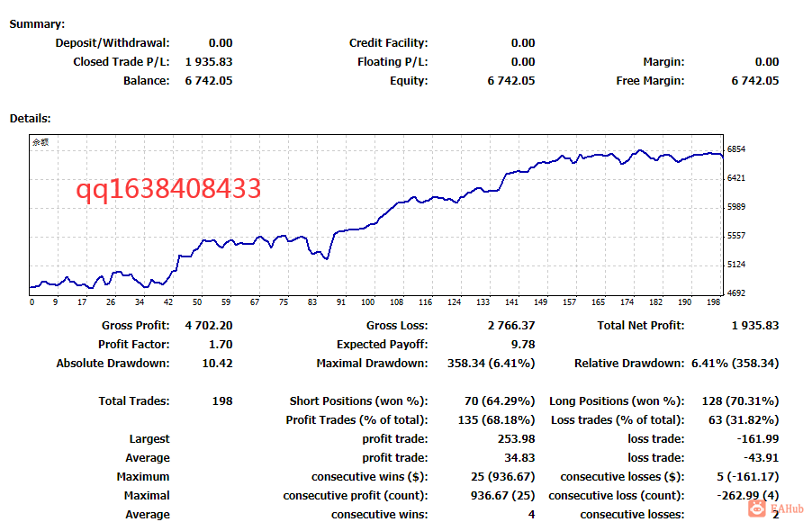Viewport: 812px width, 522px height.
Task: Click Loss trades value 63 (31.82%)
Action: [x=744, y=420]
